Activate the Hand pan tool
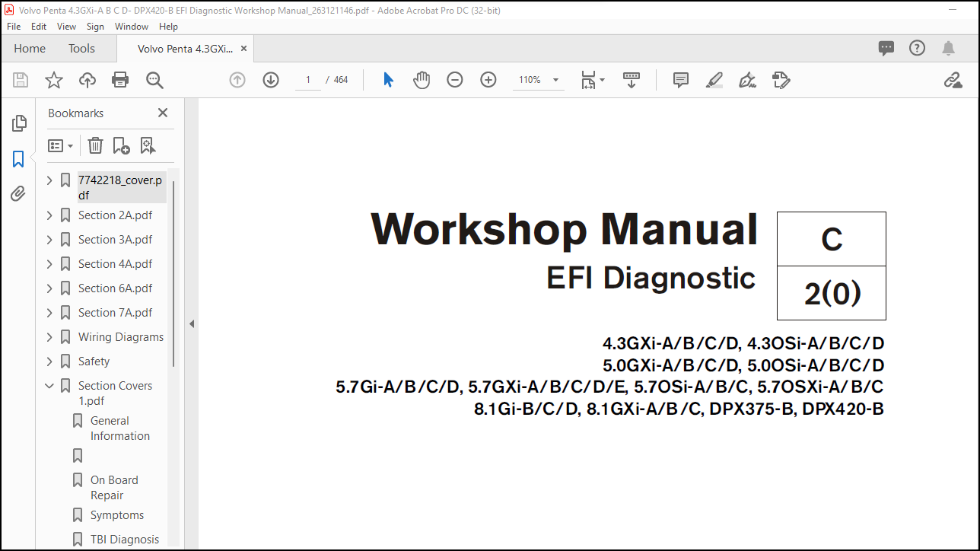 click(x=422, y=80)
